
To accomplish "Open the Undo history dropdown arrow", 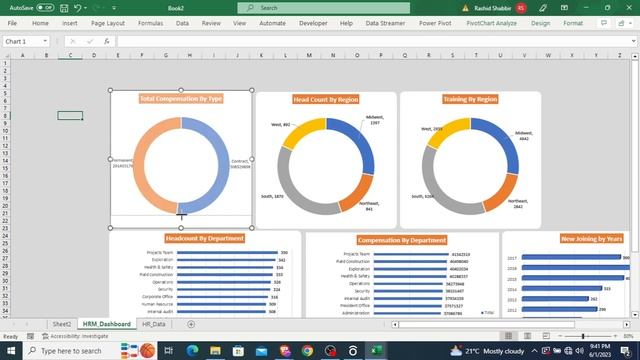I will click(x=85, y=8).
